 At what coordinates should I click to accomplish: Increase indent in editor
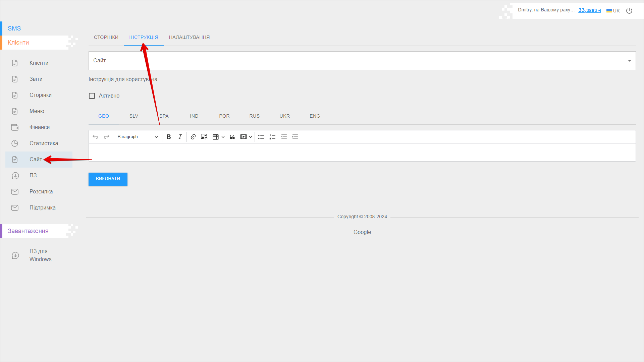[295, 137]
